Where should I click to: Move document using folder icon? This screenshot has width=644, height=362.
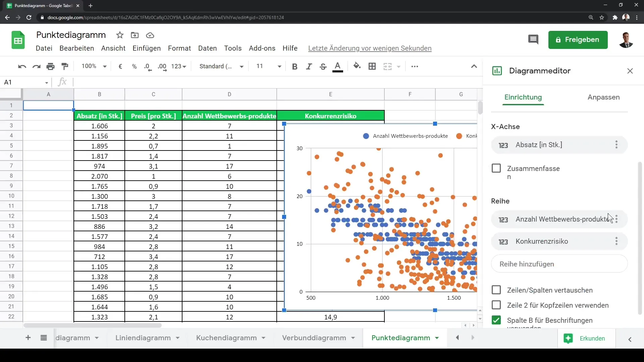coord(135,35)
